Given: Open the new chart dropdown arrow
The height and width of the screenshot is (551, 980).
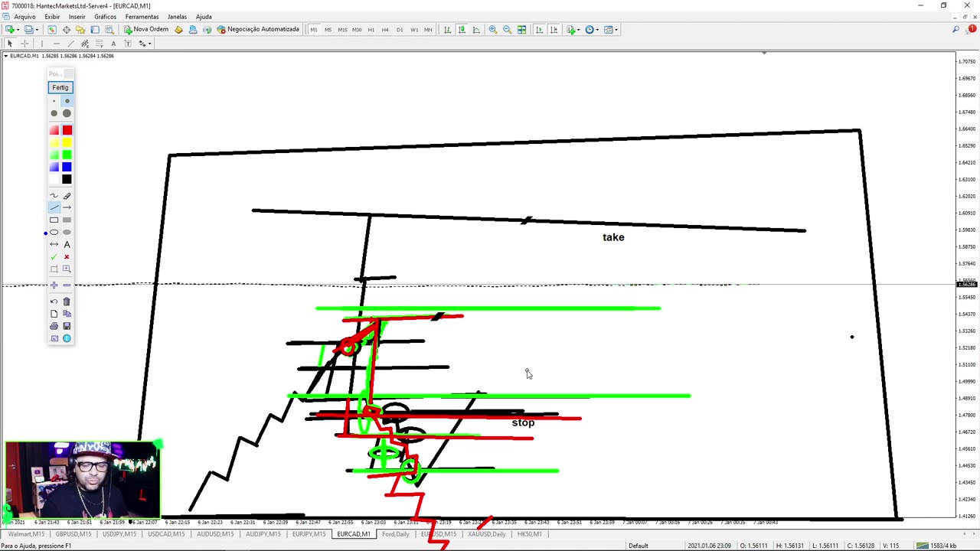Looking at the screenshot, I should pos(18,30).
